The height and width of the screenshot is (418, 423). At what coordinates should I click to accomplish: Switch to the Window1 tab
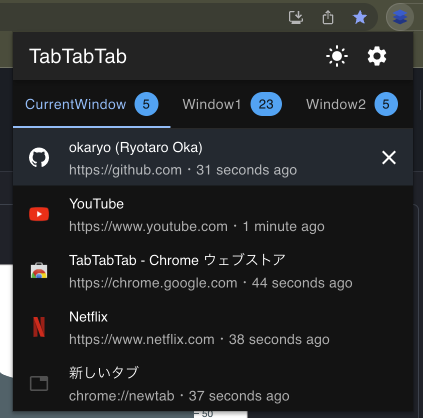pyautogui.click(x=232, y=104)
